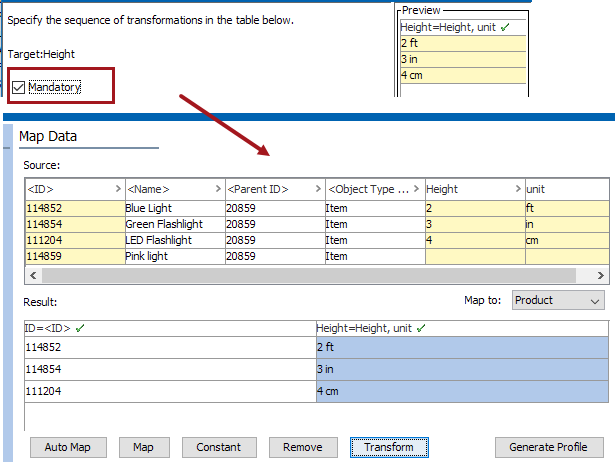Select result cell 2 ft

tap(462, 347)
